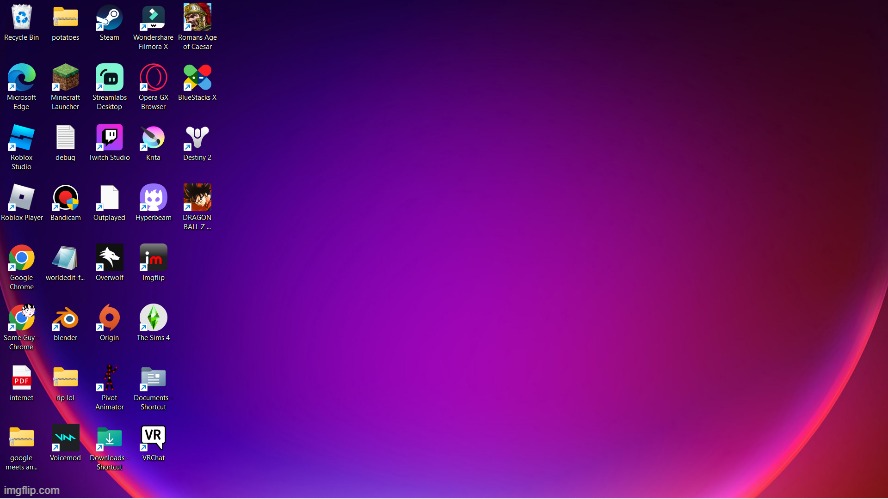The width and height of the screenshot is (888, 499).
Task: Click the Romans Age of Caesar icon
Action: [x=197, y=19]
